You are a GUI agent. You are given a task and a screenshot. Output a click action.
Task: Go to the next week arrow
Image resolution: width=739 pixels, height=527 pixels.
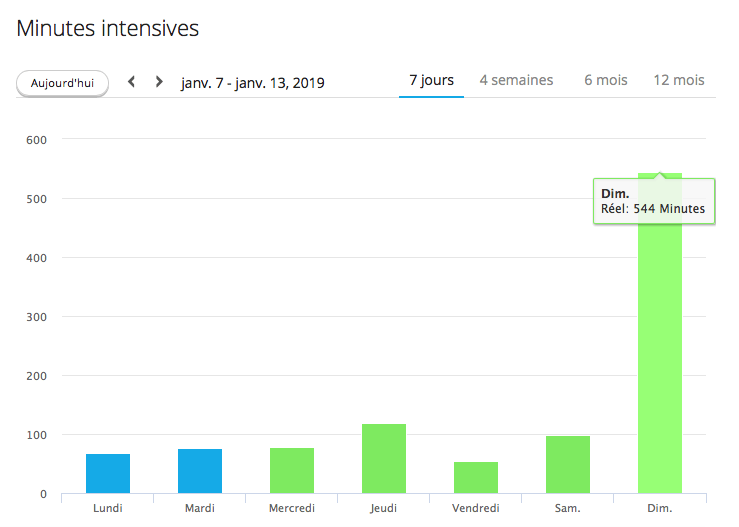coord(159,82)
